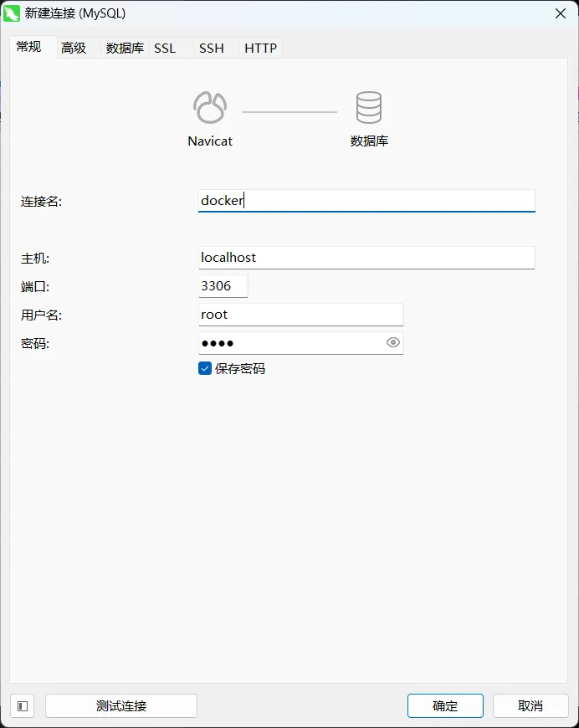Select the HTTP tab
Viewport: 579px width, 728px height.
260,49
